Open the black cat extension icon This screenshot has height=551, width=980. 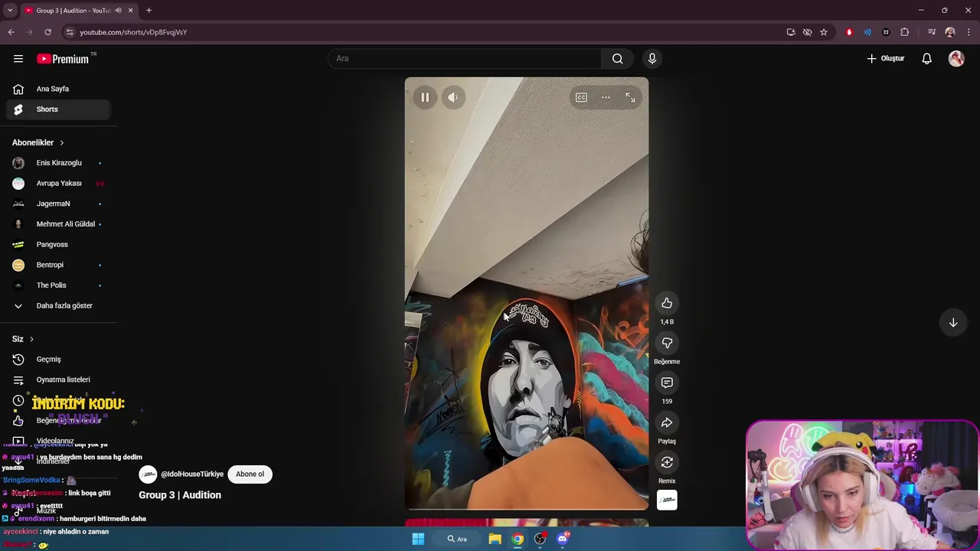tap(886, 32)
